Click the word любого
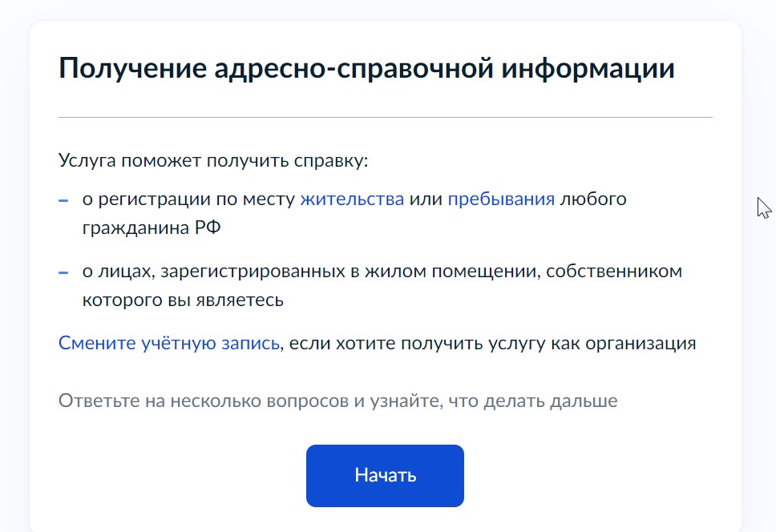The image size is (776, 532). (x=593, y=199)
